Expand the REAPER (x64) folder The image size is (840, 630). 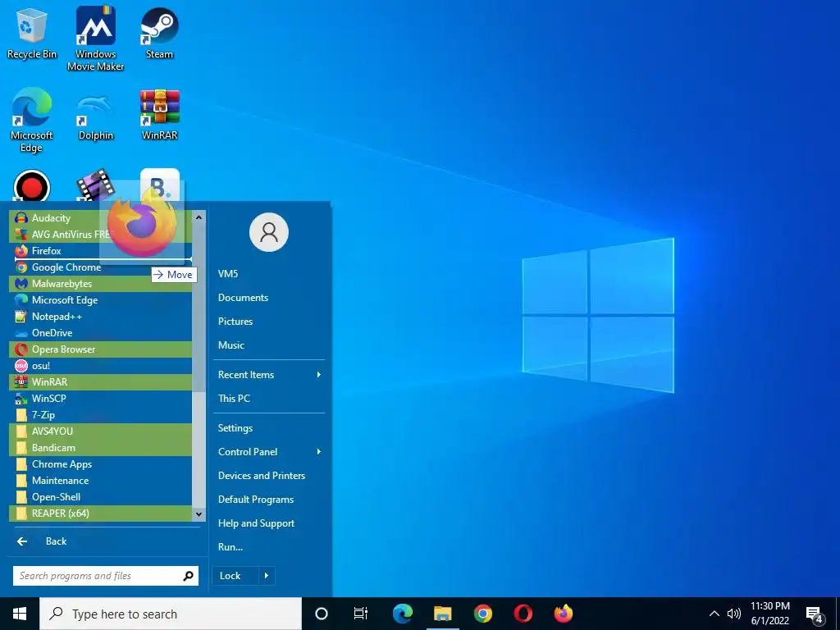100,514
